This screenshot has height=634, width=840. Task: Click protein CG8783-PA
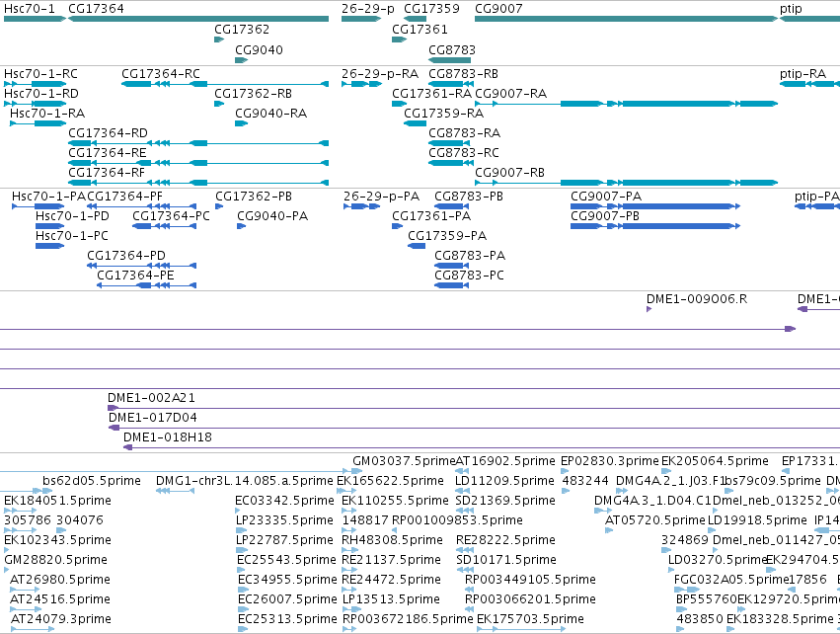[x=452, y=266]
